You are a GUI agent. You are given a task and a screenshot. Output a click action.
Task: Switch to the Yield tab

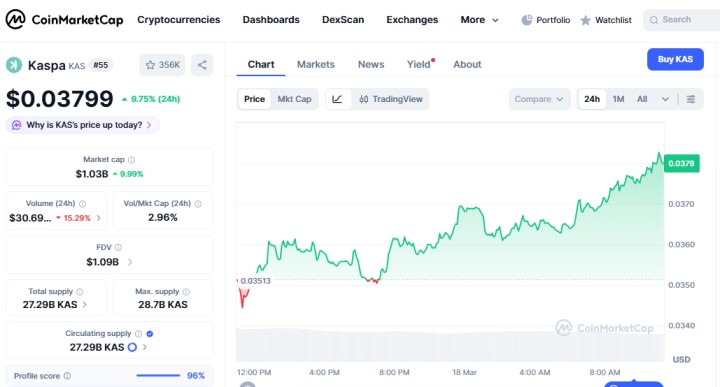[x=419, y=65]
